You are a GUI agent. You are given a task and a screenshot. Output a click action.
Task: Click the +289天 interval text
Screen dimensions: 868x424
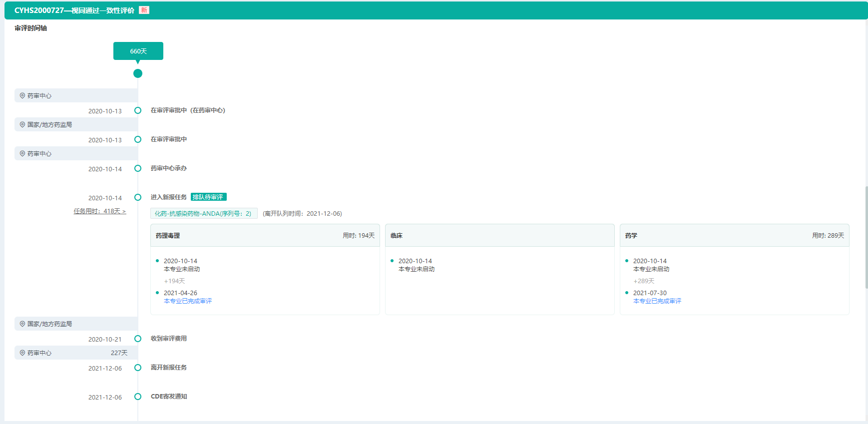(644, 281)
